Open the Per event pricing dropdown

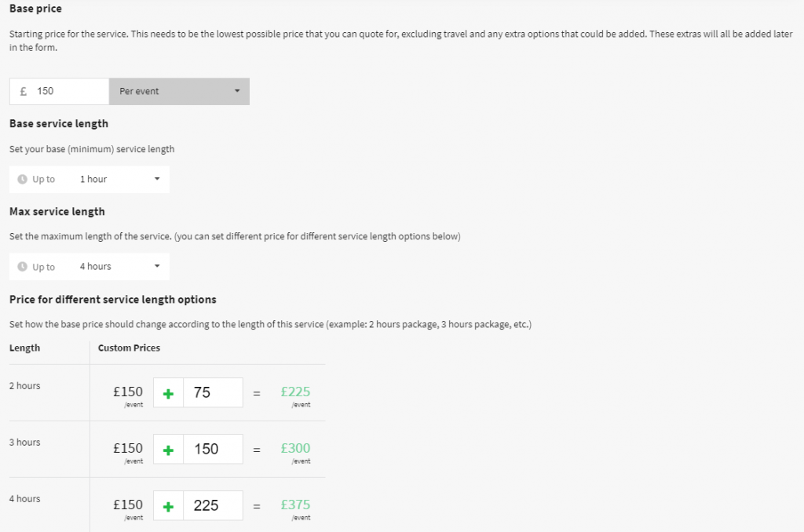(179, 91)
